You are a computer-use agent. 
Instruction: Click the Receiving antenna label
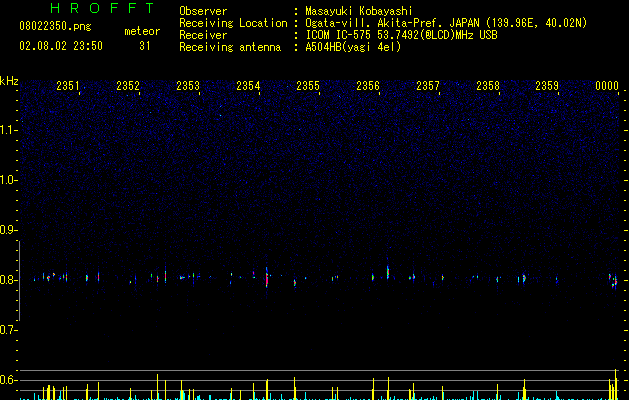(230, 47)
